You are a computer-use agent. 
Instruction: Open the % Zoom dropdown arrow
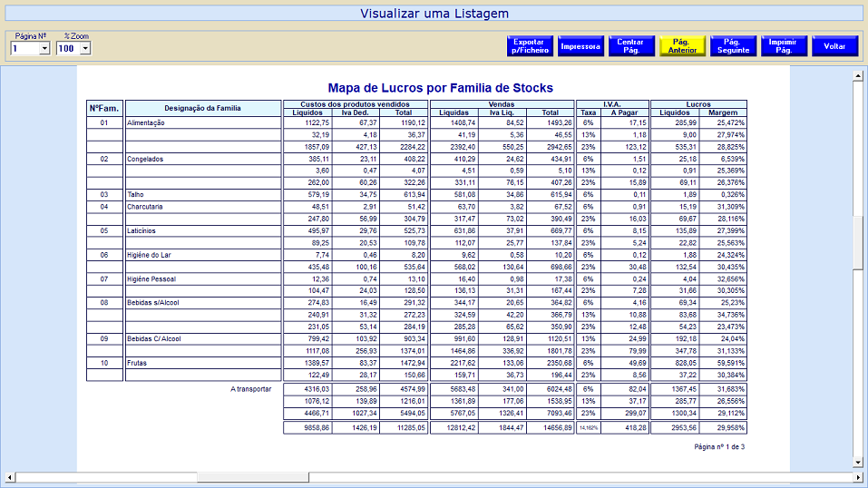click(85, 49)
